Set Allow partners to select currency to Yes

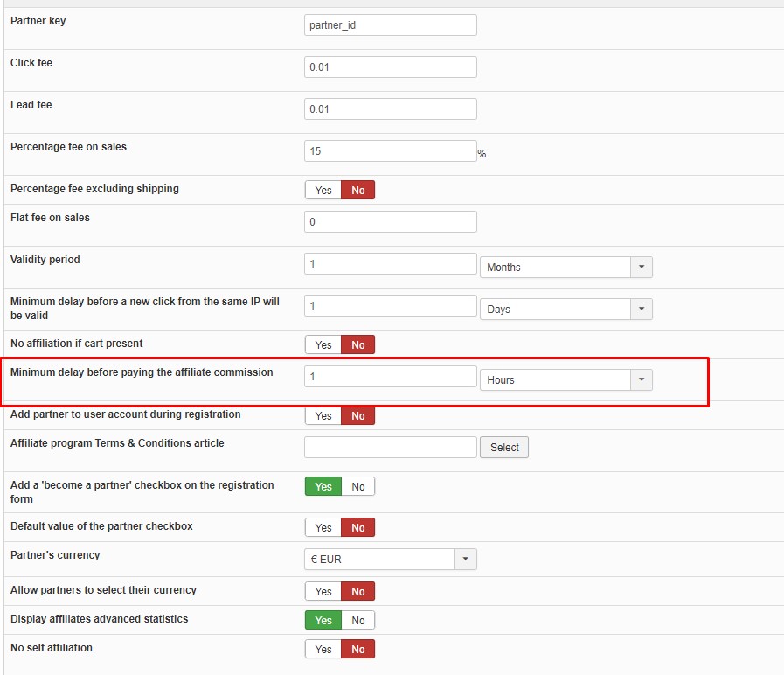[323, 591]
